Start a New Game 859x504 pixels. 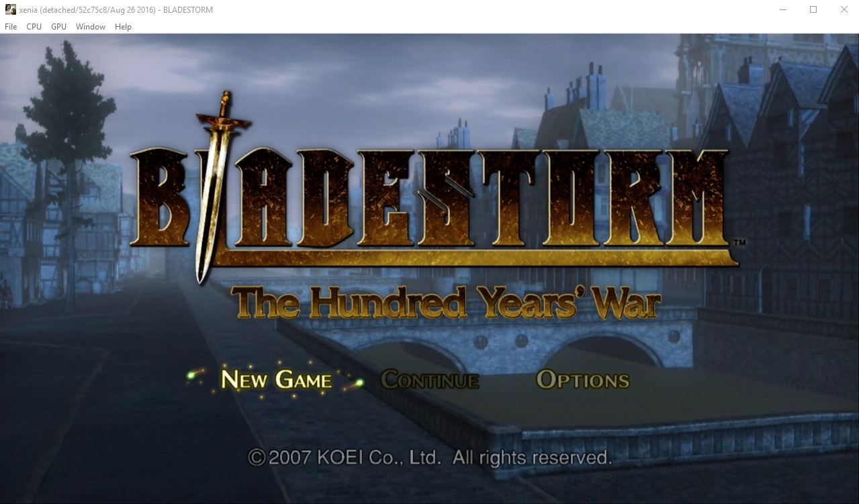pyautogui.click(x=276, y=380)
